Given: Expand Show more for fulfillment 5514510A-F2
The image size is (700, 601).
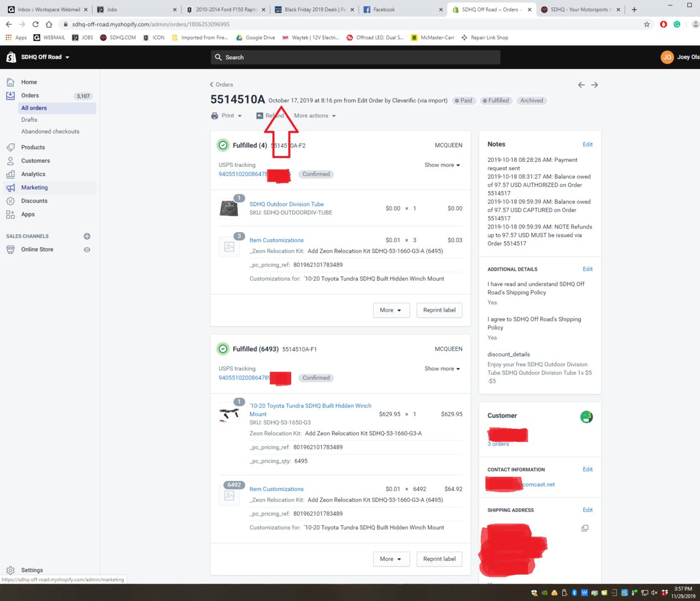Looking at the screenshot, I should coord(442,165).
